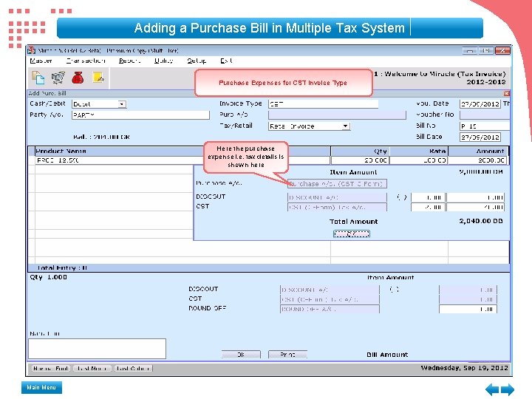Open the Setup menu
The width and height of the screenshot is (532, 399).
[197, 61]
